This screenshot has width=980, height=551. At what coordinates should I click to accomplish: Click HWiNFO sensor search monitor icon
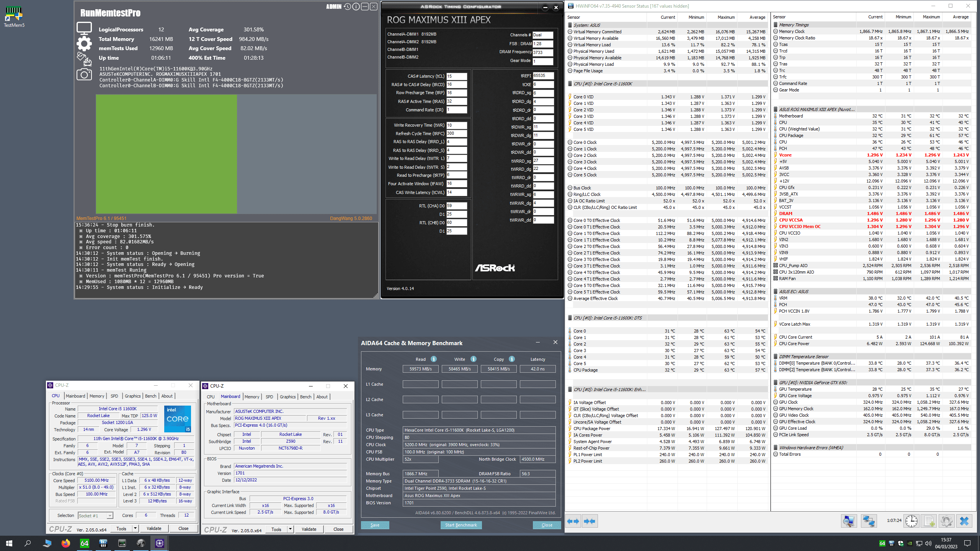point(849,521)
